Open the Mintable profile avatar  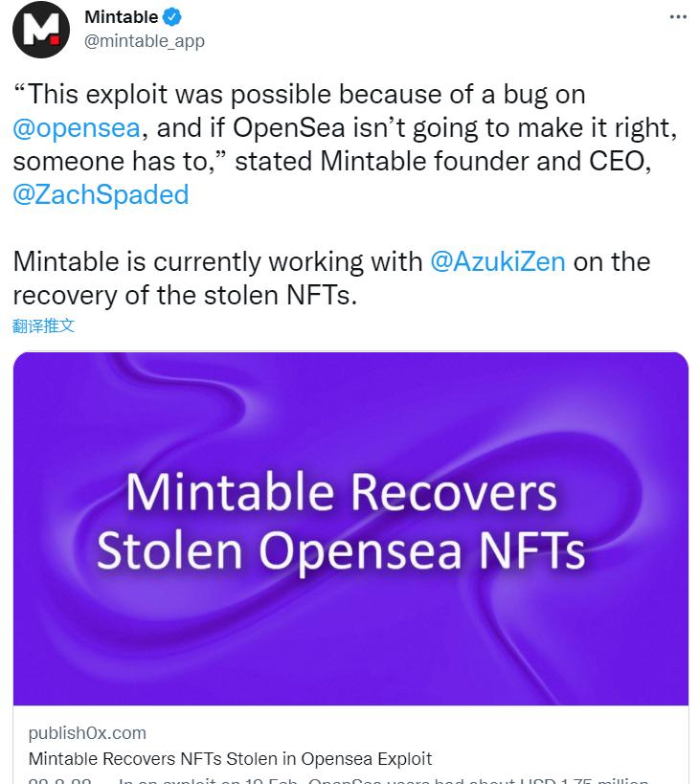[40, 31]
